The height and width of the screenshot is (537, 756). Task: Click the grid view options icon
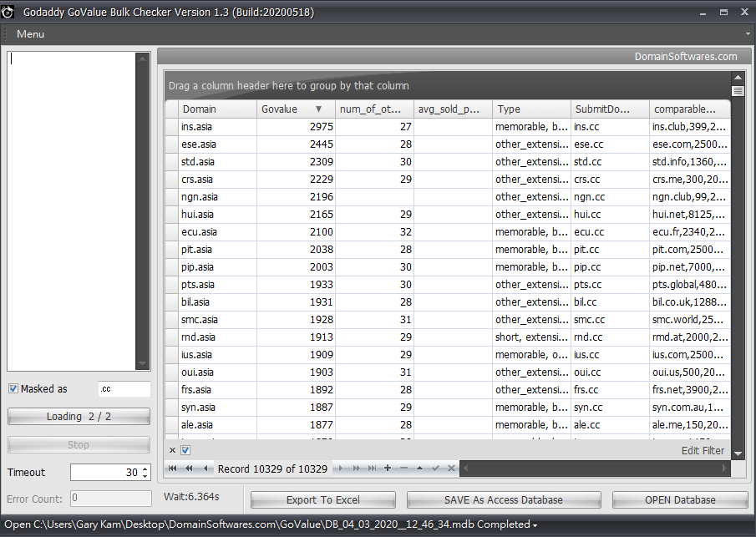[738, 91]
